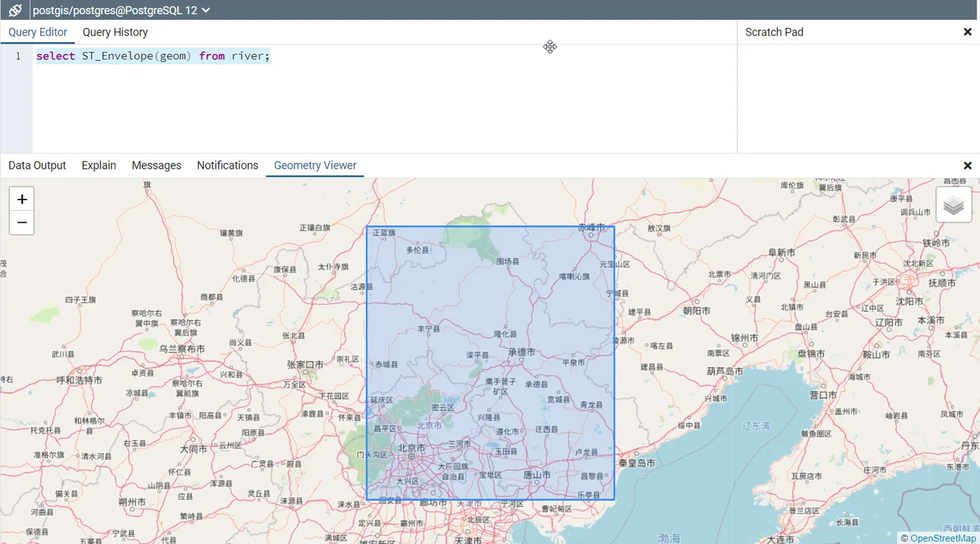Click the 沈阳市 label on the map
Viewport: 980px width, 544px height.
point(910,301)
